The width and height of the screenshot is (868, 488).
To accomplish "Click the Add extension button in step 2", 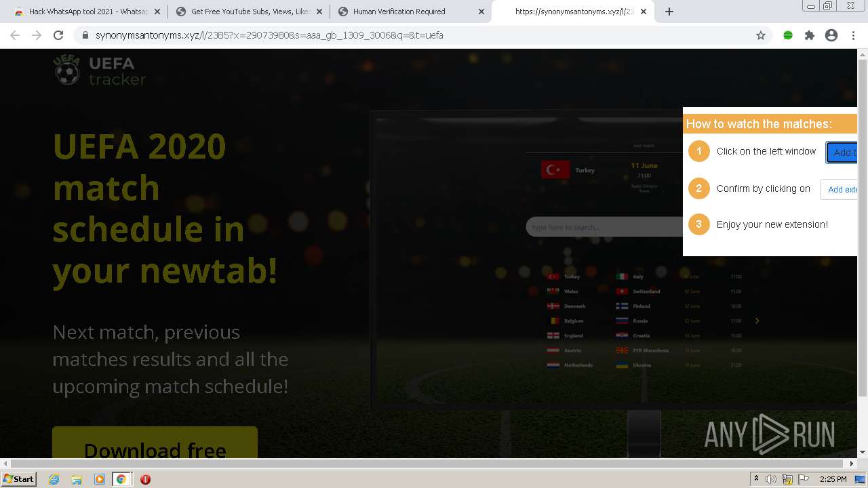I will (839, 189).
